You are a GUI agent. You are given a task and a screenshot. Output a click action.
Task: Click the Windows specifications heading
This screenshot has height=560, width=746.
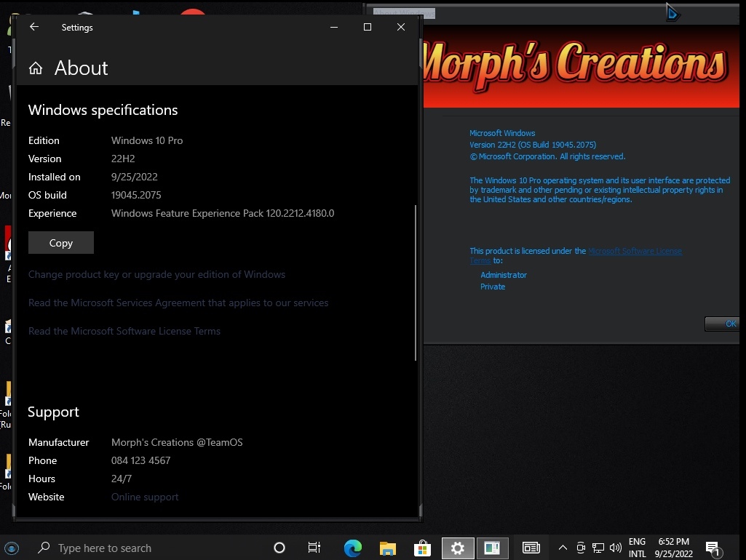click(103, 111)
